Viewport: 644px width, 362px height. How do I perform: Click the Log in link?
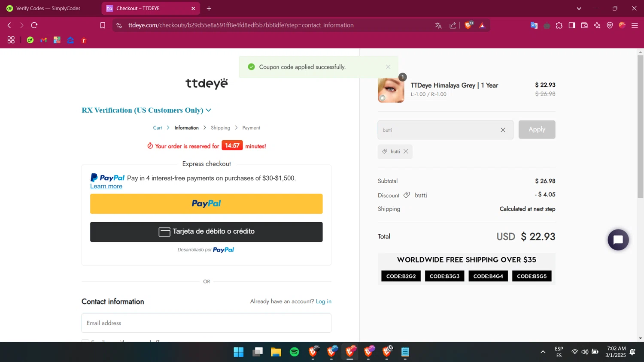[x=324, y=302]
